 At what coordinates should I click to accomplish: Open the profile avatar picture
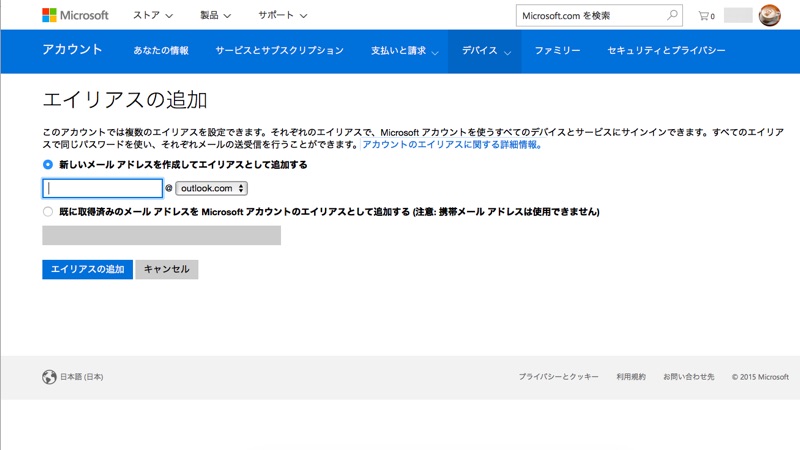tap(769, 15)
